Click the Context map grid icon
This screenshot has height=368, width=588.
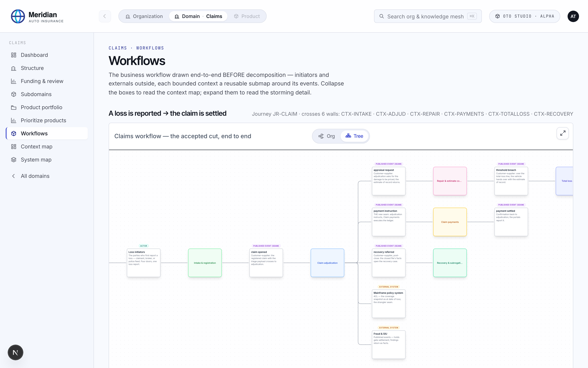[14, 147]
